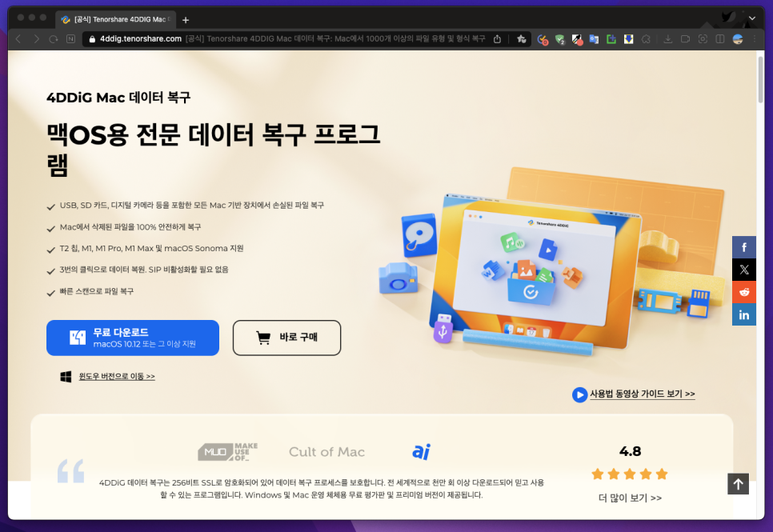Click the video camera icon in the toolbar
This screenshot has height=532, width=773.
[685, 39]
